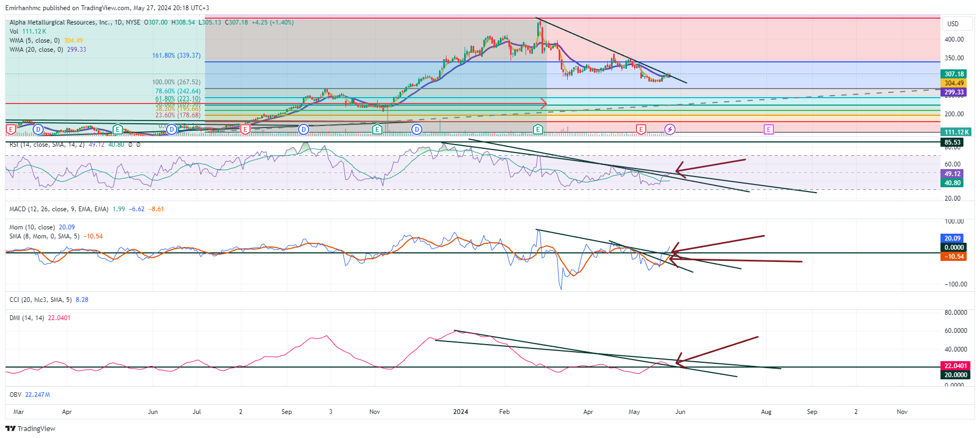Select the WMA (20, close, 0) legend
The width and height of the screenshot is (980, 438).
(48, 50)
